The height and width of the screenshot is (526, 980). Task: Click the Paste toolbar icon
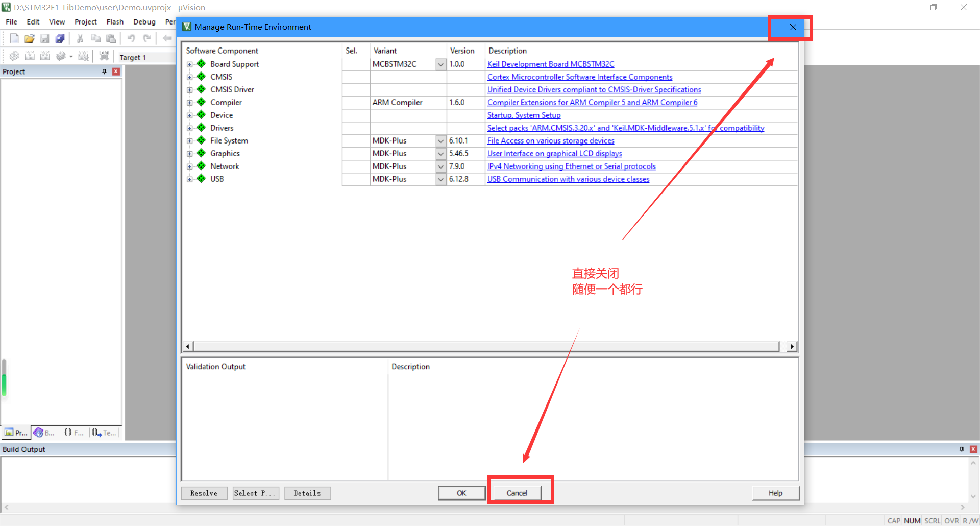point(111,38)
